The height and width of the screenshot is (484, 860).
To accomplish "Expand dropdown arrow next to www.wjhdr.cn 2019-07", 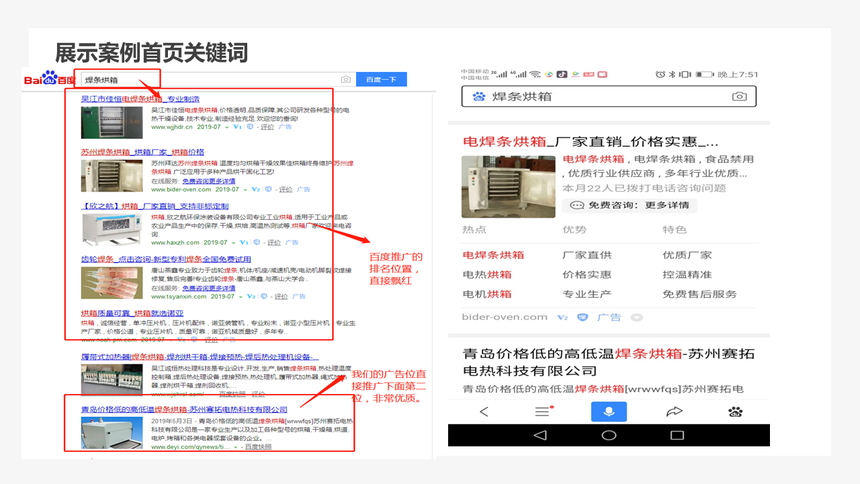I will coord(227,127).
